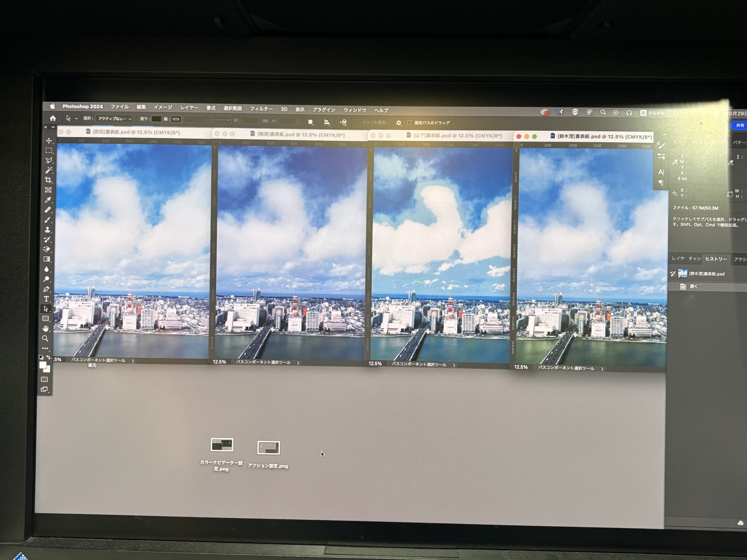This screenshot has width=747, height=560.
Task: Select the Horizontal Type tool
Action: 46,299
